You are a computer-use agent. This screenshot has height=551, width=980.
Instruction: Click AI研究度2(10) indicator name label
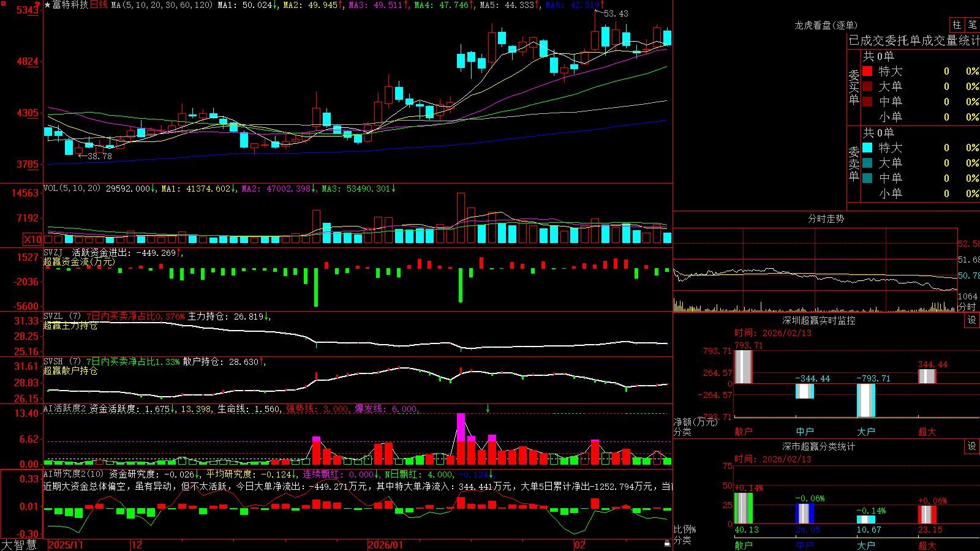[73, 474]
